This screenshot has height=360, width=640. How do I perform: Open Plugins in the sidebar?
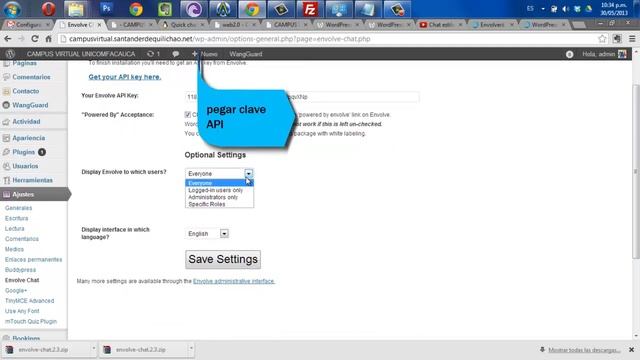pos(24,152)
